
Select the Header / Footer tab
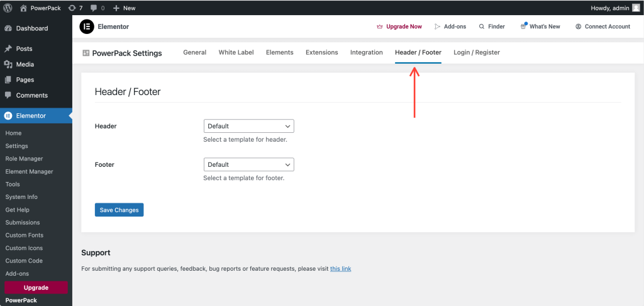[418, 52]
